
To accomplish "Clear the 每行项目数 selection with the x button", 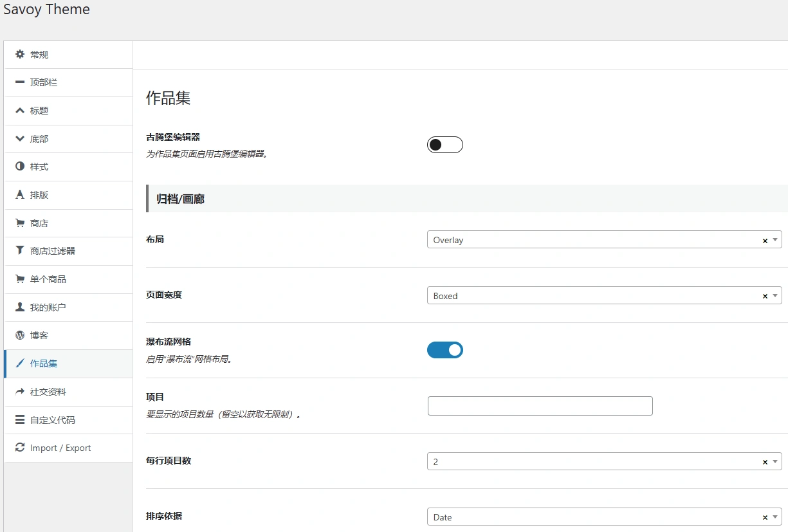I will click(764, 461).
